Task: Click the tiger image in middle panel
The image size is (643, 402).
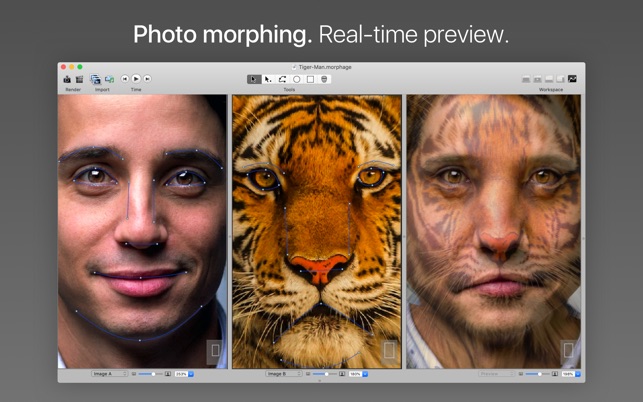Action: [x=317, y=230]
